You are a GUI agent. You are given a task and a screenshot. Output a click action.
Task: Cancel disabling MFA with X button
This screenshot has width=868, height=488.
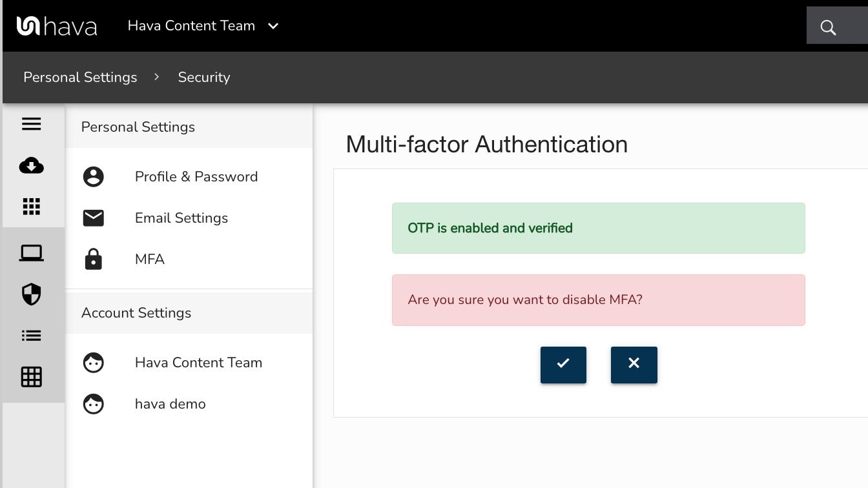coord(634,365)
